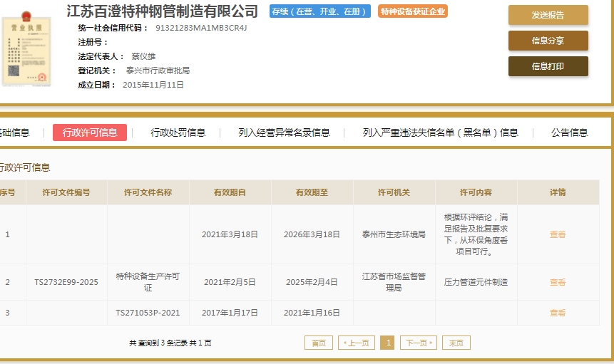Screen dimensions: 614x364
Task: View details of row 3 TS271053P-2021 permit
Action: 558,313
